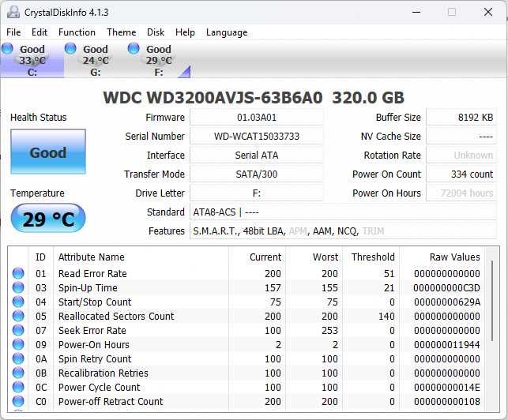Viewport: 508px width, 420px height.
Task: Click the status orb for Start/Stop Count
Action: tap(18, 302)
